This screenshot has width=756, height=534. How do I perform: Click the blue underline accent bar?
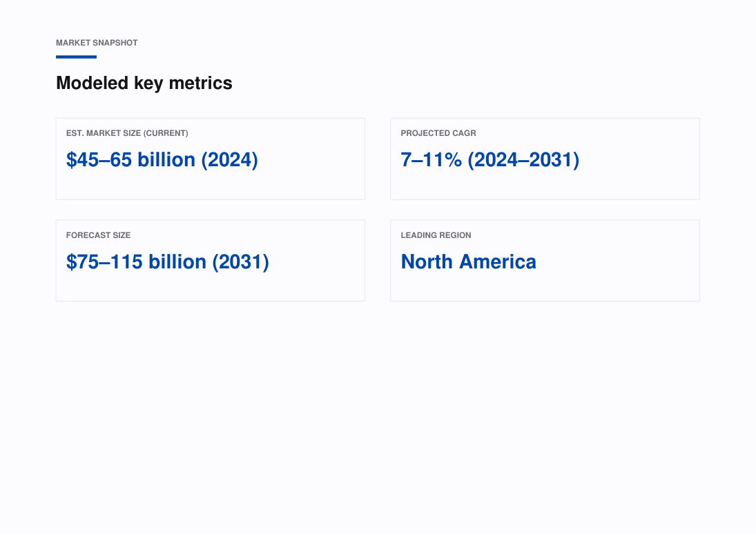pos(76,57)
